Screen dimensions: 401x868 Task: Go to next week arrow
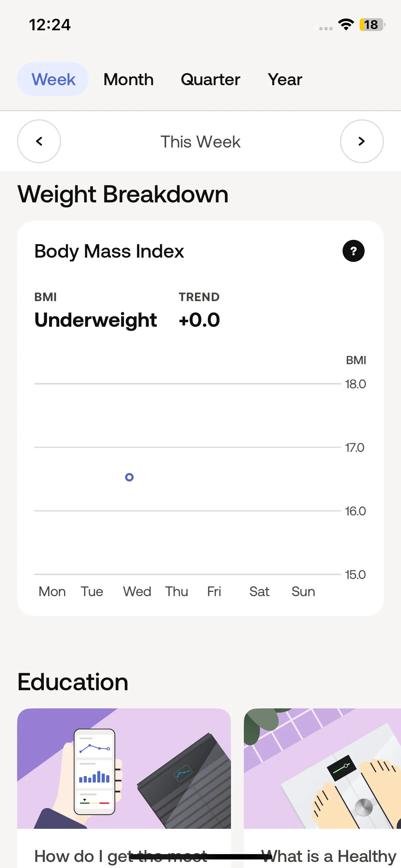click(x=362, y=141)
